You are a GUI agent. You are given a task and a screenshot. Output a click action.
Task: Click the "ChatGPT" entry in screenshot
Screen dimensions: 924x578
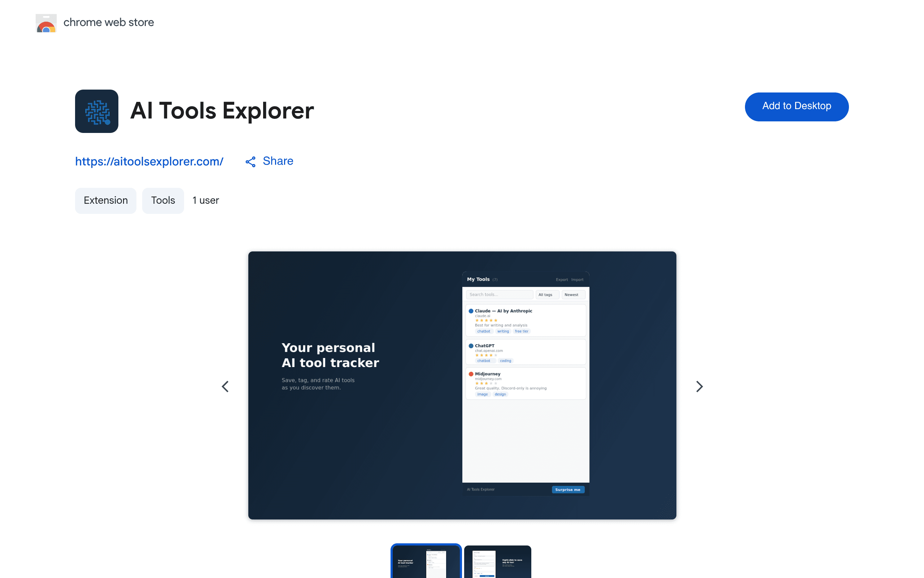(x=526, y=352)
